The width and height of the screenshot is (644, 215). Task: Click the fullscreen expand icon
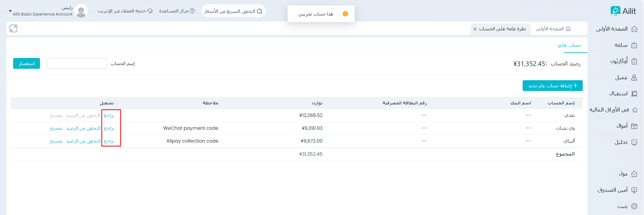point(13,29)
